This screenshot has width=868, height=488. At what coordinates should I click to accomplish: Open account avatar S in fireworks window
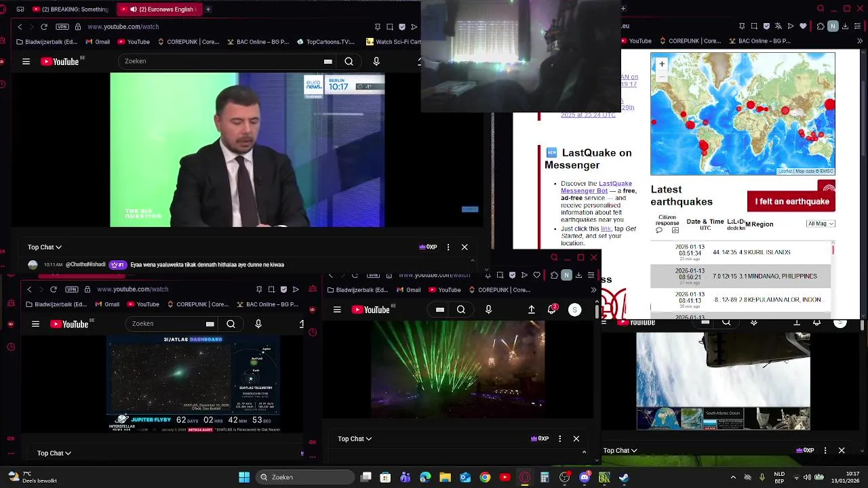click(x=574, y=310)
